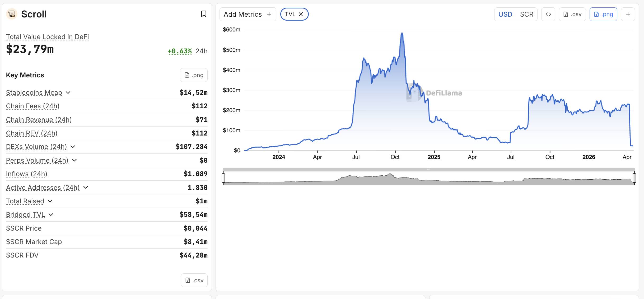The width and height of the screenshot is (644, 299).
Task: Expand the Stablecoins Mcap dropdown
Action: 68,93
